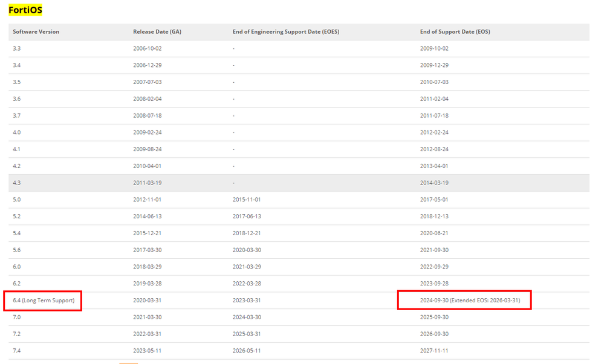The image size is (604, 364).
Task: Select end of support date 2011-07-18
Action: [434, 115]
